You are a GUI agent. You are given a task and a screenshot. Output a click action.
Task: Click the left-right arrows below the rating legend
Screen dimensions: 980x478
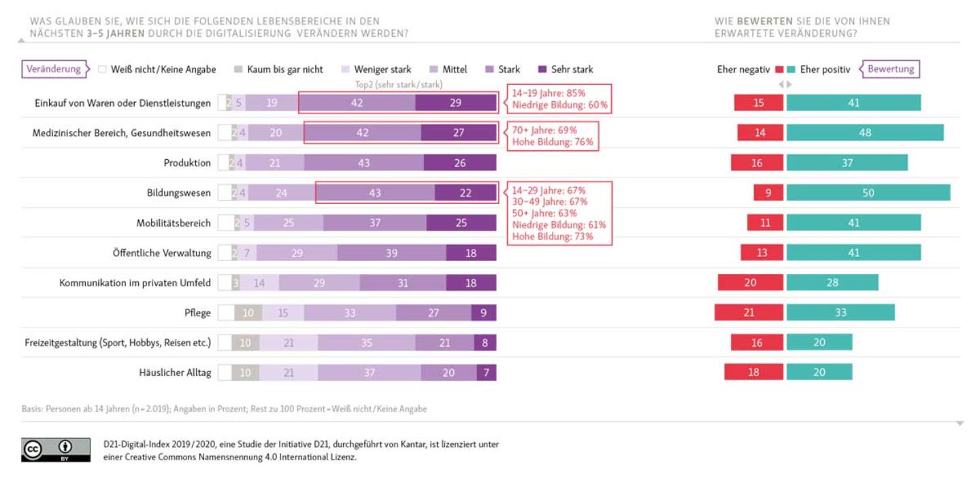click(786, 84)
